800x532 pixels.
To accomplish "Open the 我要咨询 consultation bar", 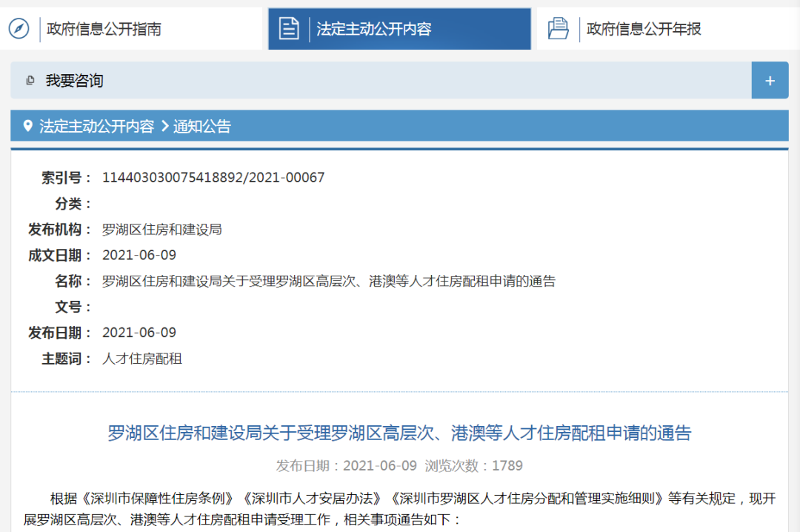I will 381,80.
